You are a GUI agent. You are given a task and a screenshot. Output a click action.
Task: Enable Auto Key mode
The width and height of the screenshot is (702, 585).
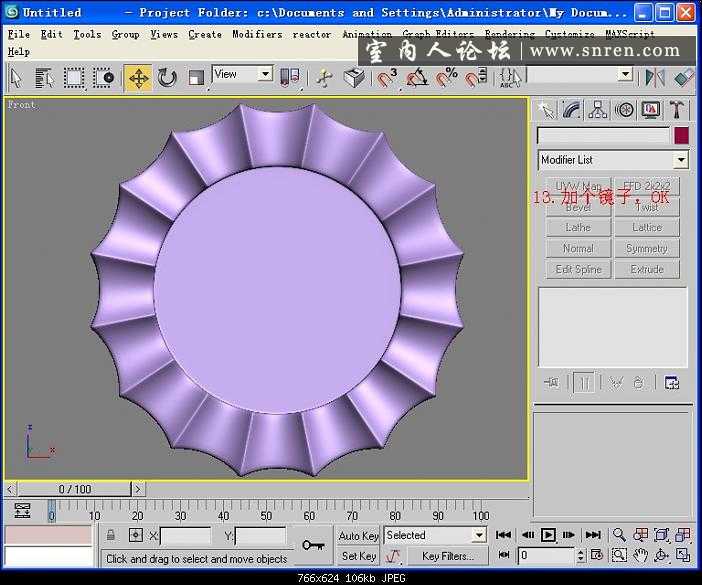358,535
